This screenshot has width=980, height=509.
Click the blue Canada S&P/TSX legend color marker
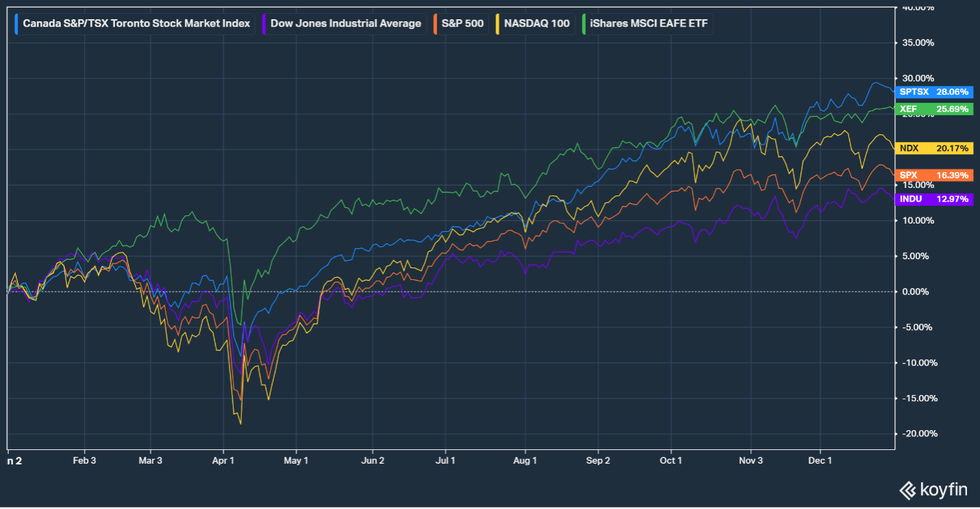[x=18, y=23]
